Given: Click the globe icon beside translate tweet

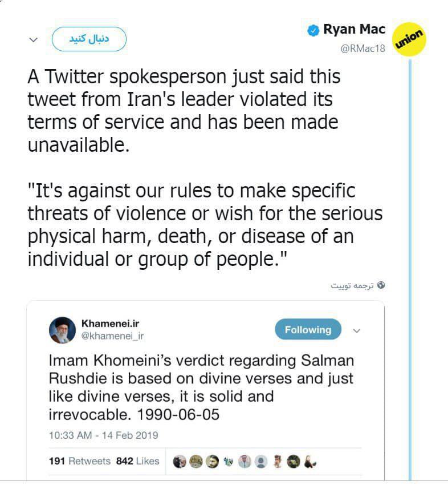Looking at the screenshot, I should 381,284.
